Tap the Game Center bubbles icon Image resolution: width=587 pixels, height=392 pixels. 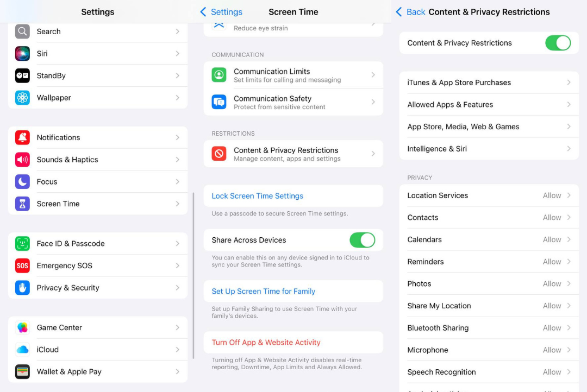coord(22,328)
